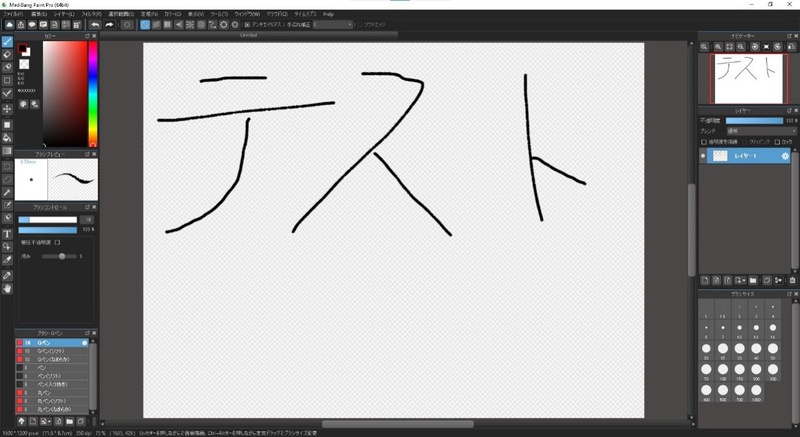This screenshot has width=800, height=437.
Task: Click the gear icon on Layer 1
Action: (x=785, y=156)
